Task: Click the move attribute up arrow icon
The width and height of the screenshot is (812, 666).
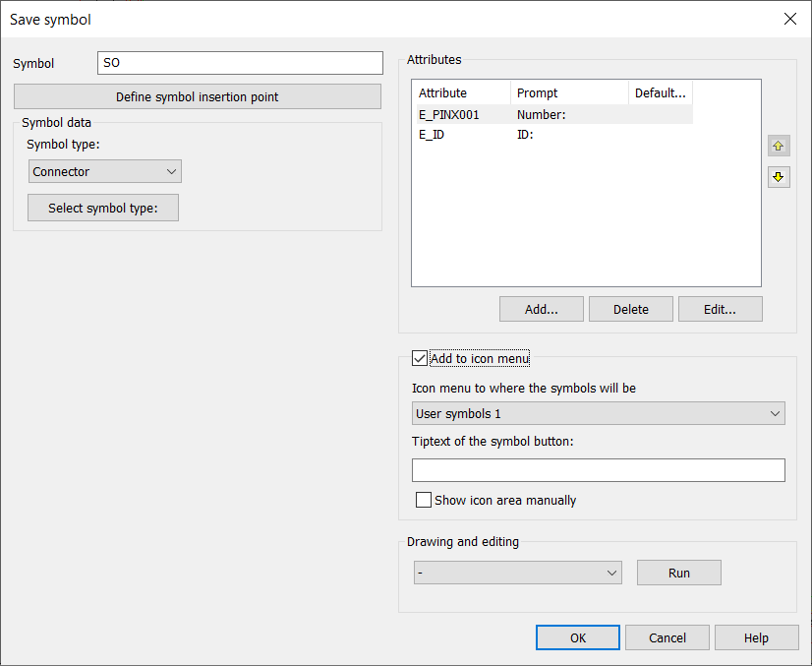Action: pyautogui.click(x=779, y=146)
